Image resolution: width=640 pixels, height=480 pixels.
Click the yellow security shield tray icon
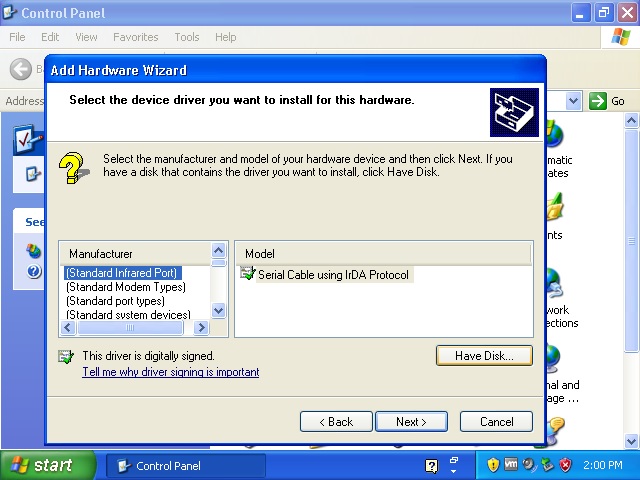493,465
